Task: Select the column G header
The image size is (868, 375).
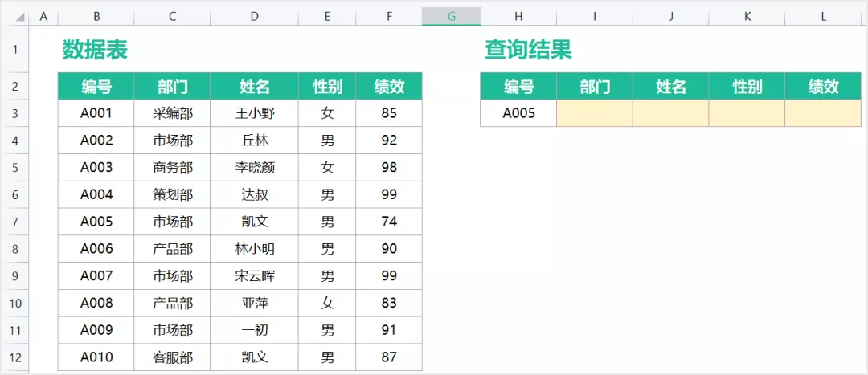Action: pyautogui.click(x=451, y=16)
